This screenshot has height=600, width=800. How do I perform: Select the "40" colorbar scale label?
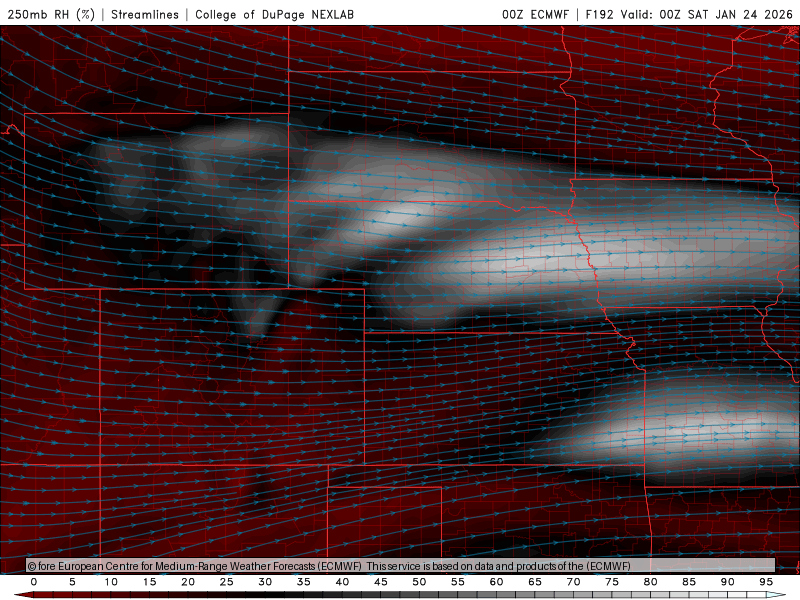tap(342, 582)
